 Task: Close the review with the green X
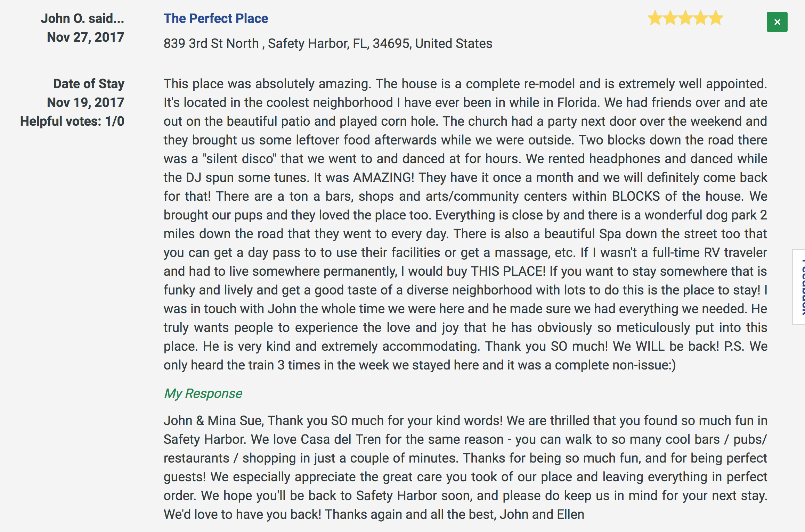777,22
